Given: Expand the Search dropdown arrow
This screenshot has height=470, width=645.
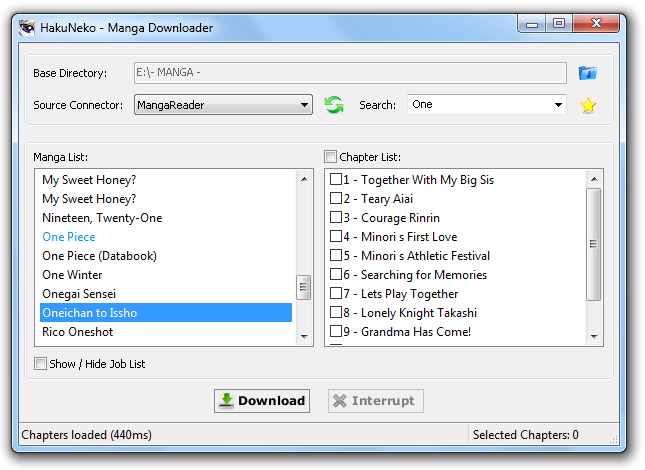Looking at the screenshot, I should click(558, 104).
